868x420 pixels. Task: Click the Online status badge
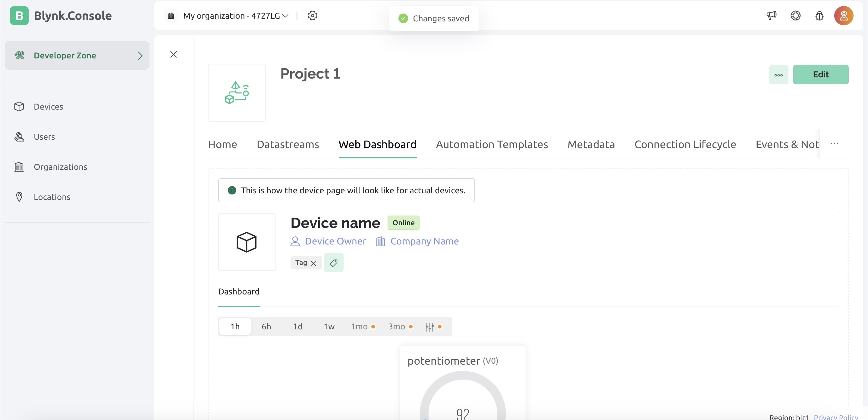click(x=403, y=223)
